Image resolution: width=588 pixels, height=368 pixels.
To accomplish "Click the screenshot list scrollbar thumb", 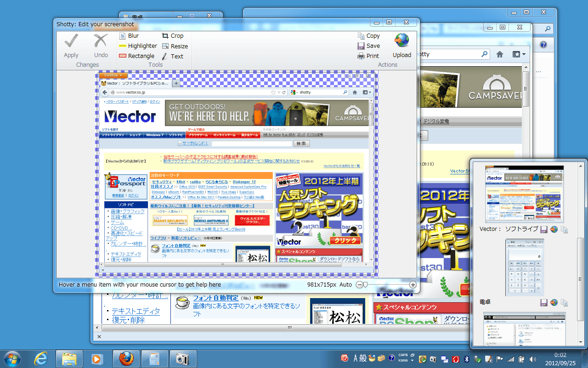I will point(581,279).
